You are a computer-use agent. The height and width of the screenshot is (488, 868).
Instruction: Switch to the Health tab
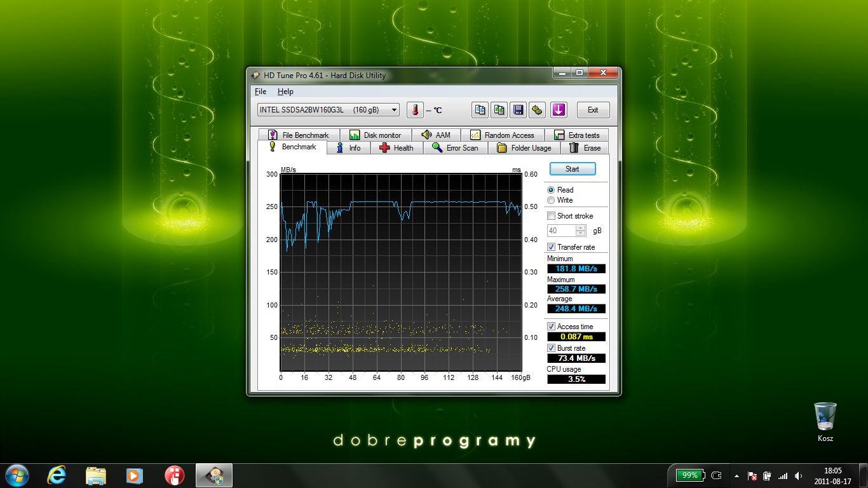pos(397,148)
